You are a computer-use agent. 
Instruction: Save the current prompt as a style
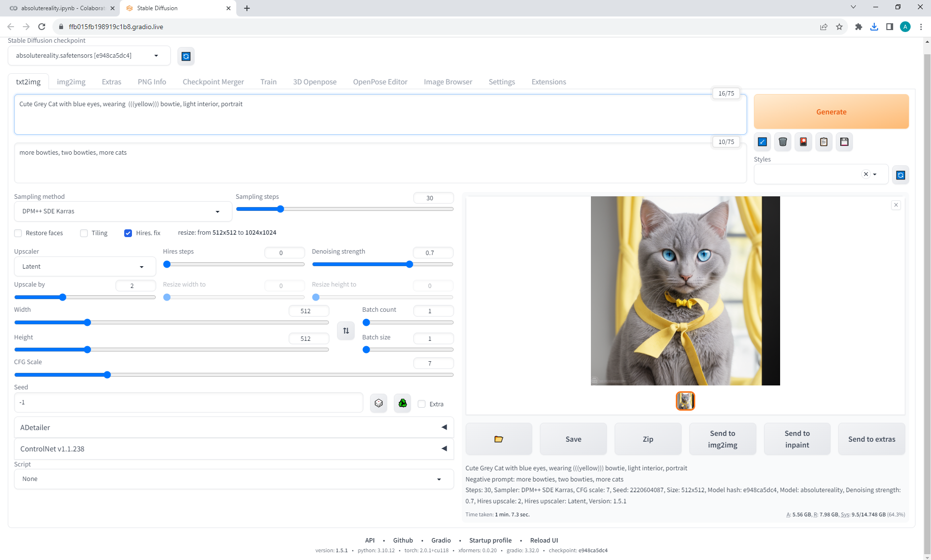(844, 142)
